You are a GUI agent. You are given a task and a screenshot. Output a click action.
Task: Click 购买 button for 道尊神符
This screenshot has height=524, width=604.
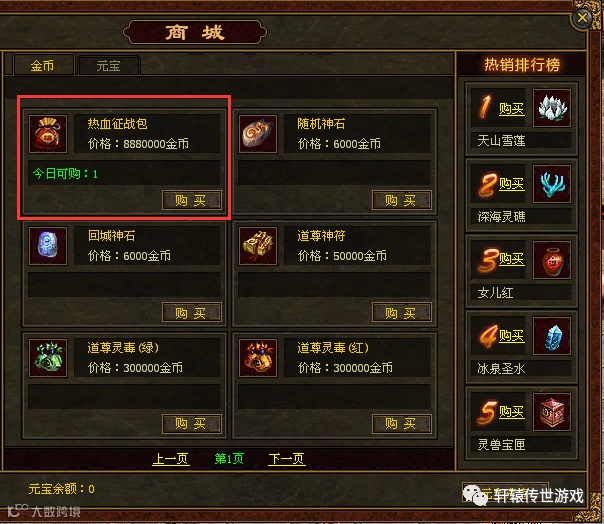click(401, 312)
